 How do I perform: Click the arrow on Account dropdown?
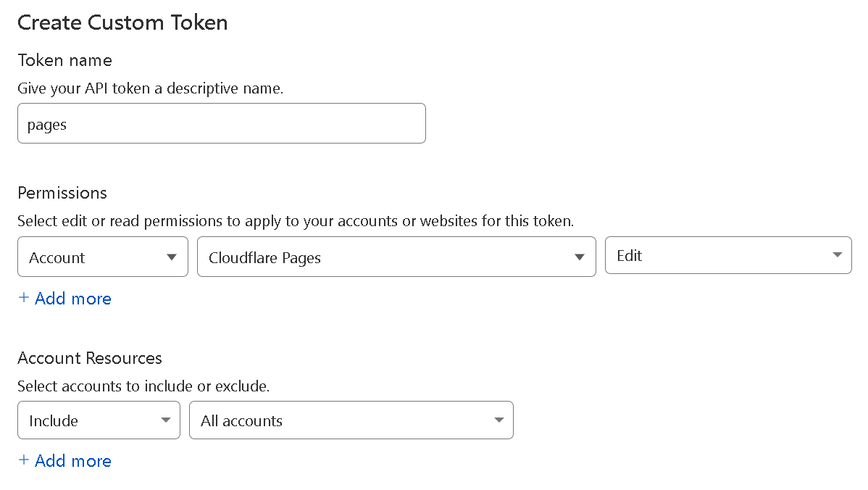point(172,257)
